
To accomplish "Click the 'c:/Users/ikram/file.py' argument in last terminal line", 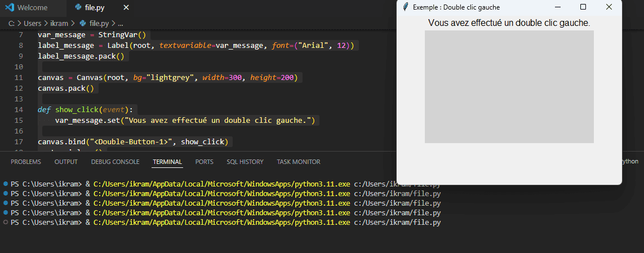I will [x=397, y=223].
